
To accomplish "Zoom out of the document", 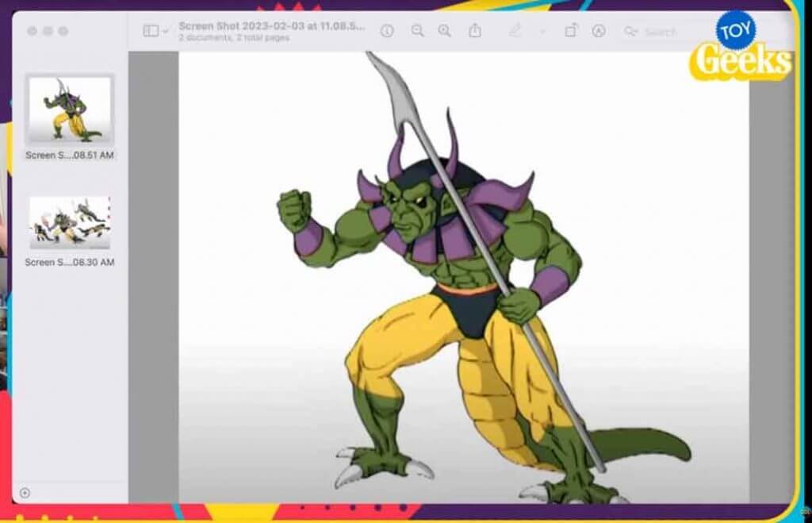I will 416,32.
